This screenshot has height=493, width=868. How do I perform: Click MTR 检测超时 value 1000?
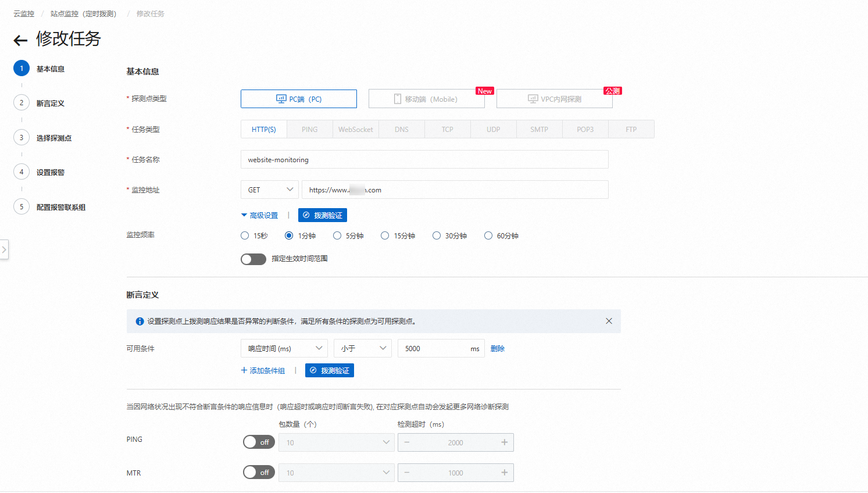click(x=456, y=473)
